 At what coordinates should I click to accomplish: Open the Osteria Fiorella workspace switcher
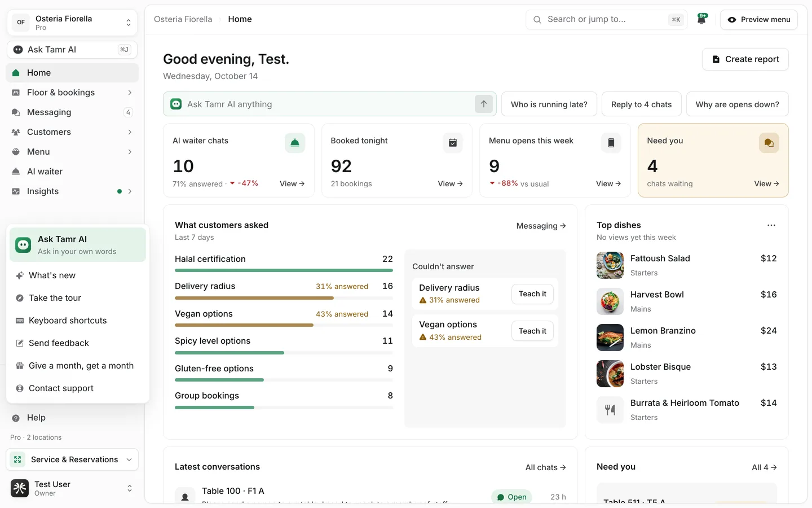[x=72, y=23]
